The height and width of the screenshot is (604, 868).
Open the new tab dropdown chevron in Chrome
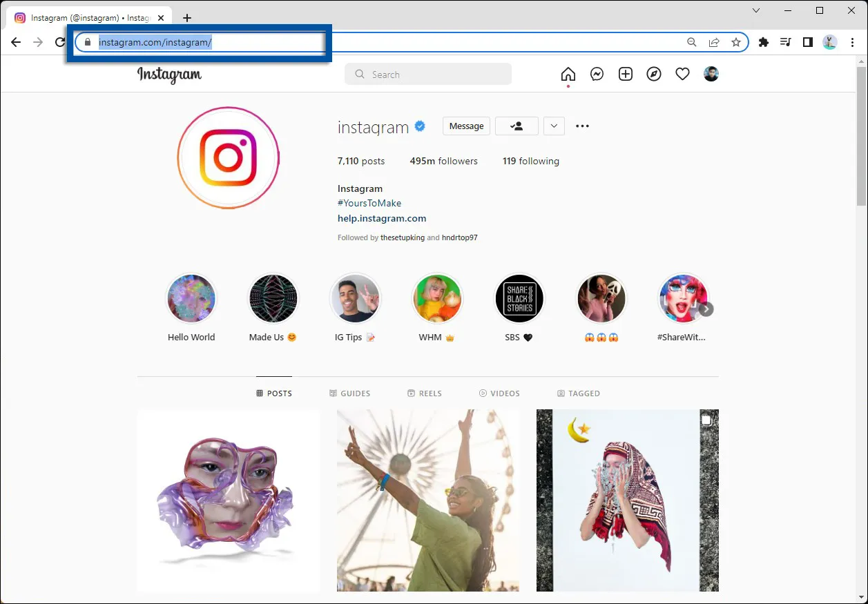755,11
